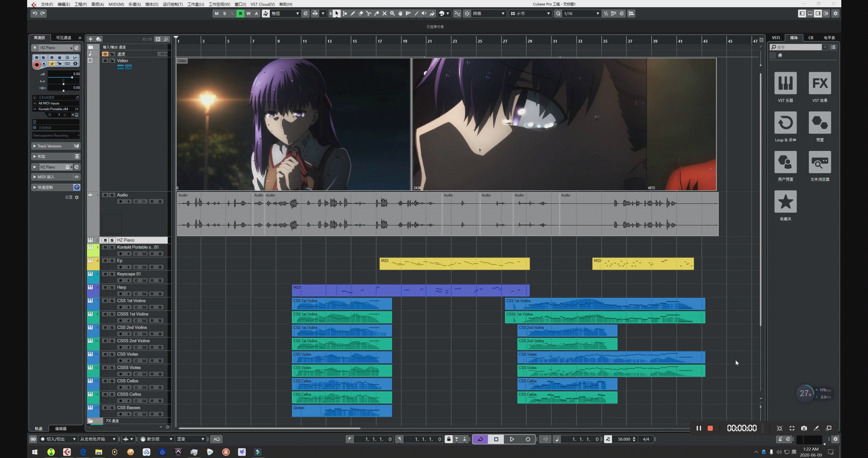868x458 pixels.
Task: Adjust the HZ Piano inspector volume slider
Action: point(63,77)
